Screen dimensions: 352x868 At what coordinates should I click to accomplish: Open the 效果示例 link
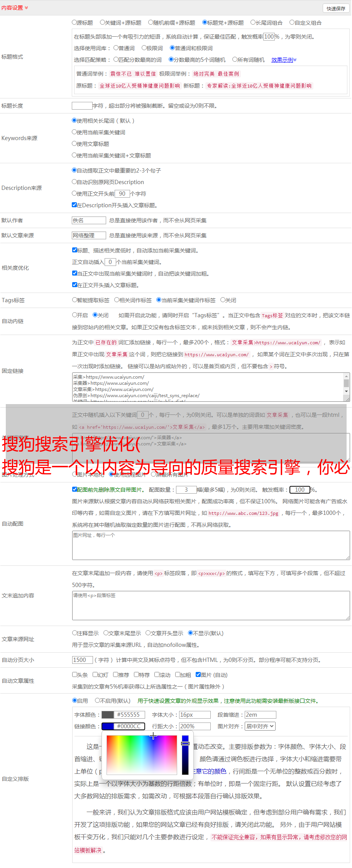284,60
